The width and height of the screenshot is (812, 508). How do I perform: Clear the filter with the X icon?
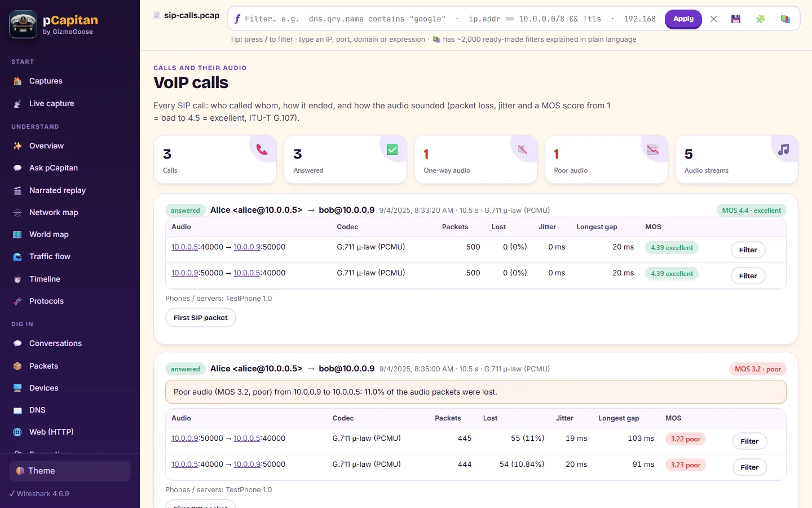click(713, 19)
